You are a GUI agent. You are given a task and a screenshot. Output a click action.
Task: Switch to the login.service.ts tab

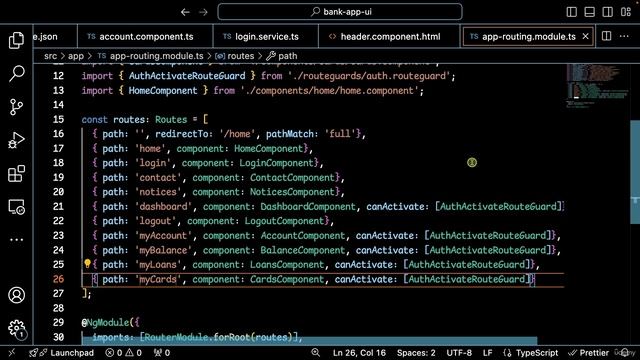tap(265, 36)
